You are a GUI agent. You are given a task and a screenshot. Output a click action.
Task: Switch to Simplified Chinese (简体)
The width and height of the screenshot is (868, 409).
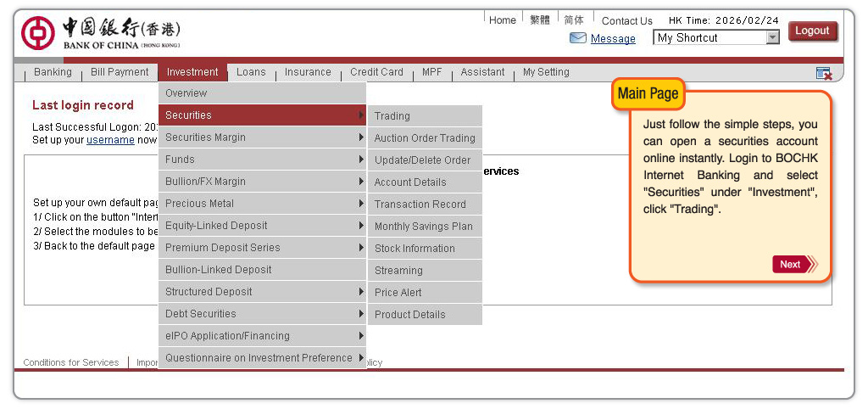tap(574, 20)
